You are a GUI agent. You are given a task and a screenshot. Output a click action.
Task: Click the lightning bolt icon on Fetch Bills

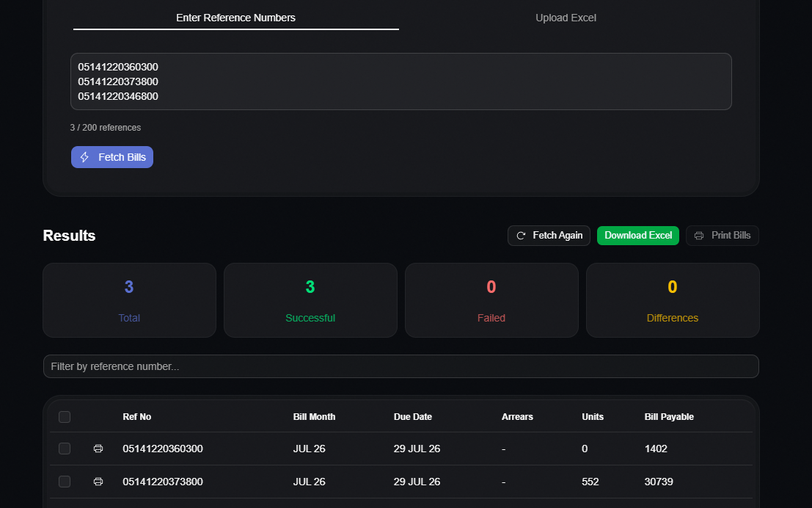pos(84,157)
